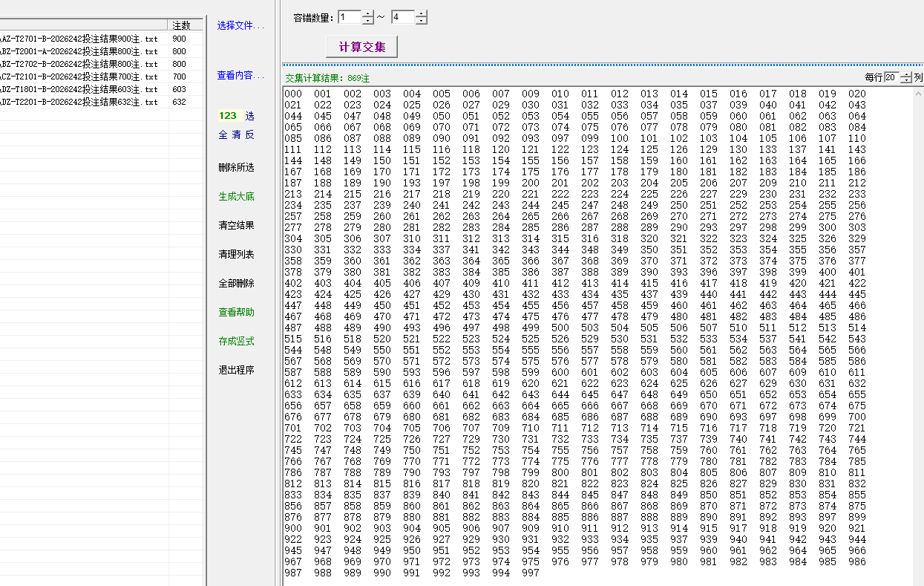Exit the program via 退出程序

click(236, 370)
